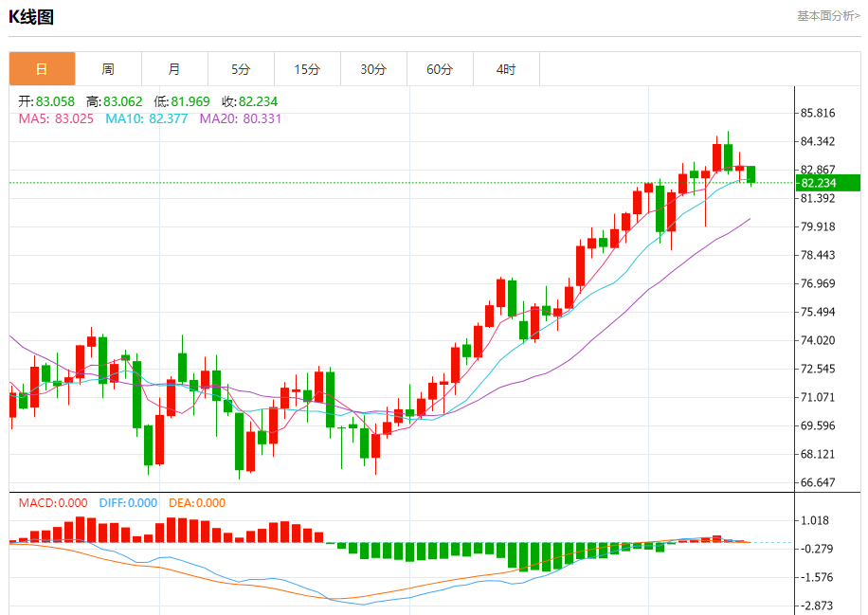
Task: Click the 低:81.969 low price value
Action: click(x=182, y=101)
